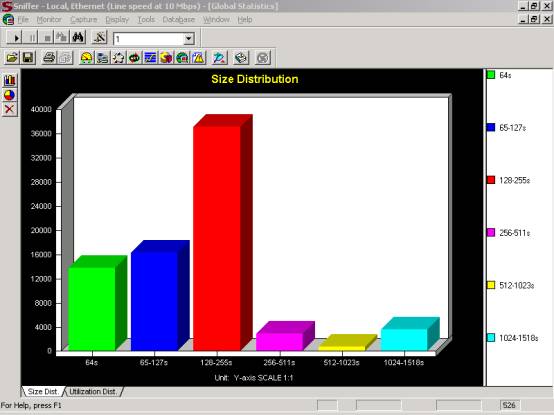This screenshot has height=415, width=554.
Task: Click the floppy disk save icon
Action: 28,58
